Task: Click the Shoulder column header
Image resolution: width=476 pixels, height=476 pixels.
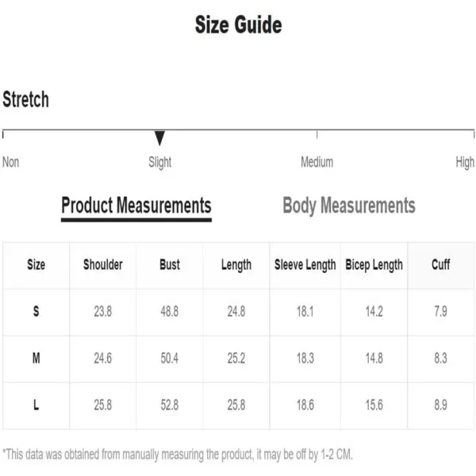Action: (x=103, y=265)
